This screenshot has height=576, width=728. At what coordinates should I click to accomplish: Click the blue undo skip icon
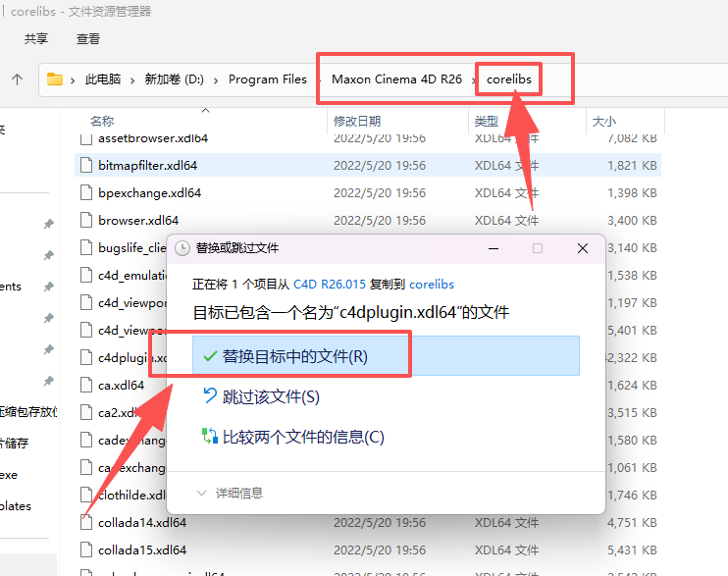point(210,396)
